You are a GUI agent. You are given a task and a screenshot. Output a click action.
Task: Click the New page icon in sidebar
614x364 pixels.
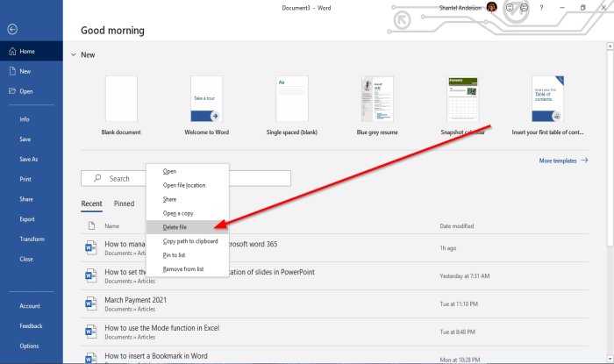click(x=12, y=71)
